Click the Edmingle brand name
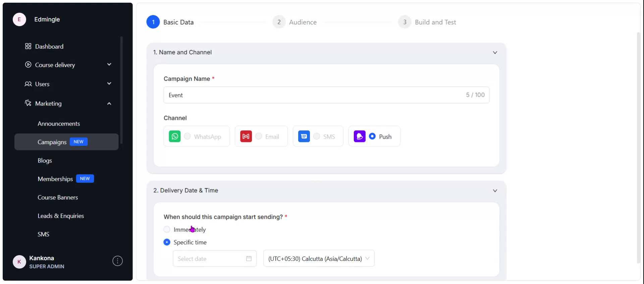 [47, 19]
